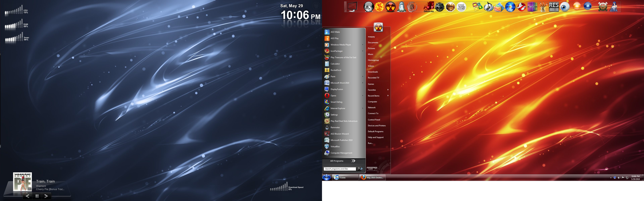Show hidden tray icons arrow
This screenshot has width=644, height=201.
click(x=611, y=178)
